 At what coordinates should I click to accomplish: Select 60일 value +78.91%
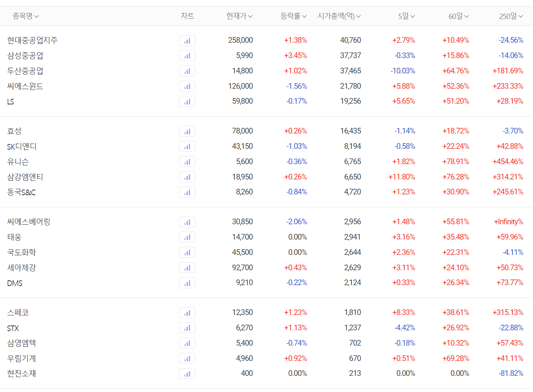pyautogui.click(x=456, y=162)
